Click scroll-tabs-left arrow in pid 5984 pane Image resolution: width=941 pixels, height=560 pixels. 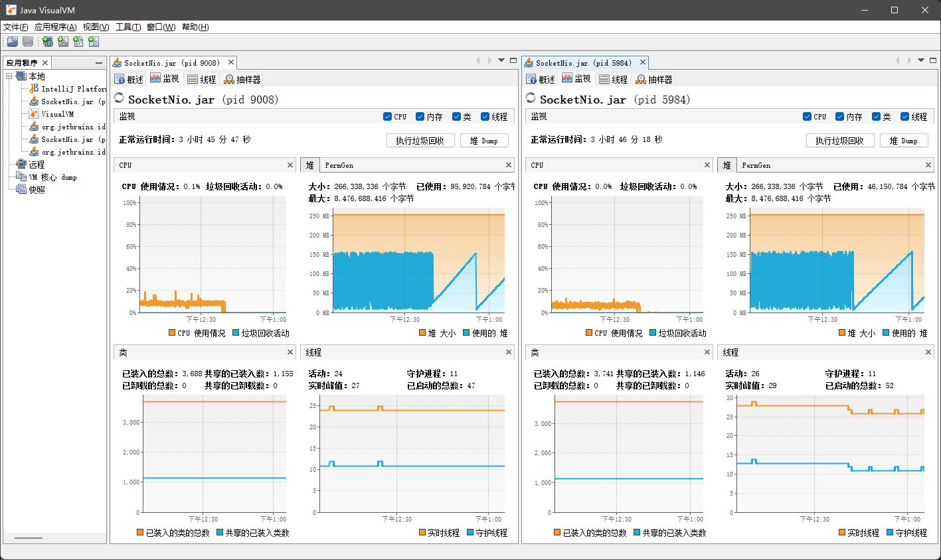pos(897,60)
